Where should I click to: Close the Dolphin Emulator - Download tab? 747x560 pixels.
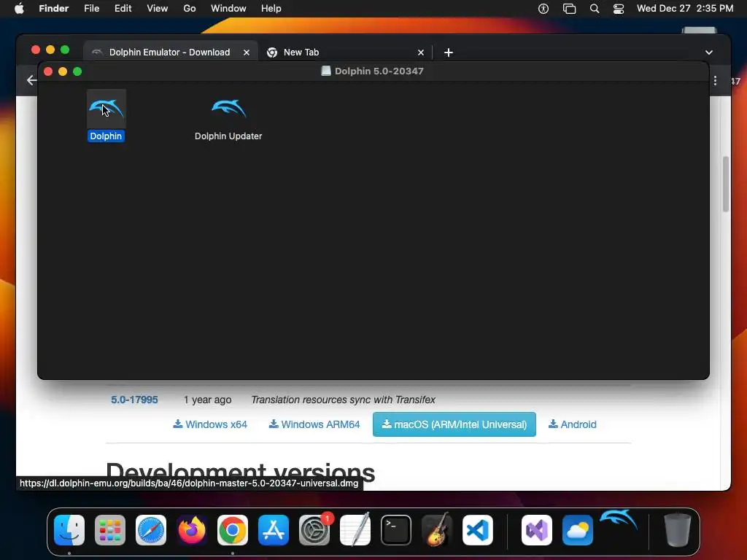[x=247, y=52]
